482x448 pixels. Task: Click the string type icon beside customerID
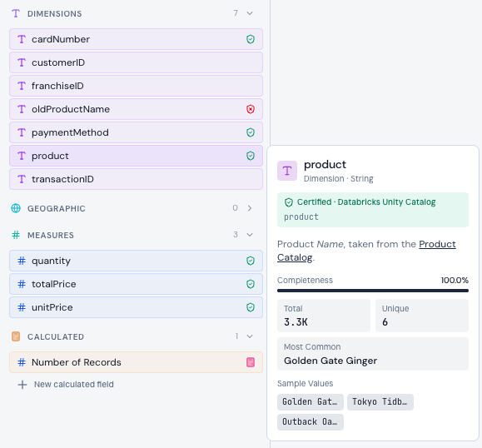[22, 62]
